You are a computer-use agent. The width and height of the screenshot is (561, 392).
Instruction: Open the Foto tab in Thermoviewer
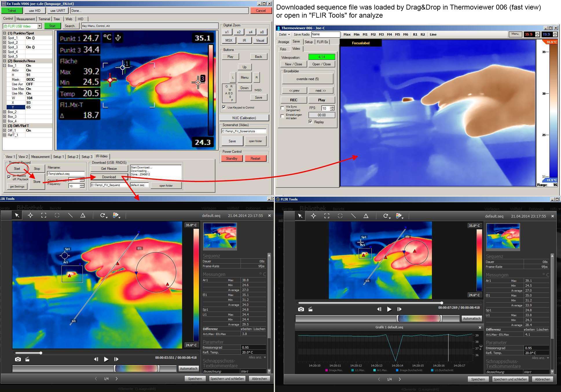click(x=283, y=49)
